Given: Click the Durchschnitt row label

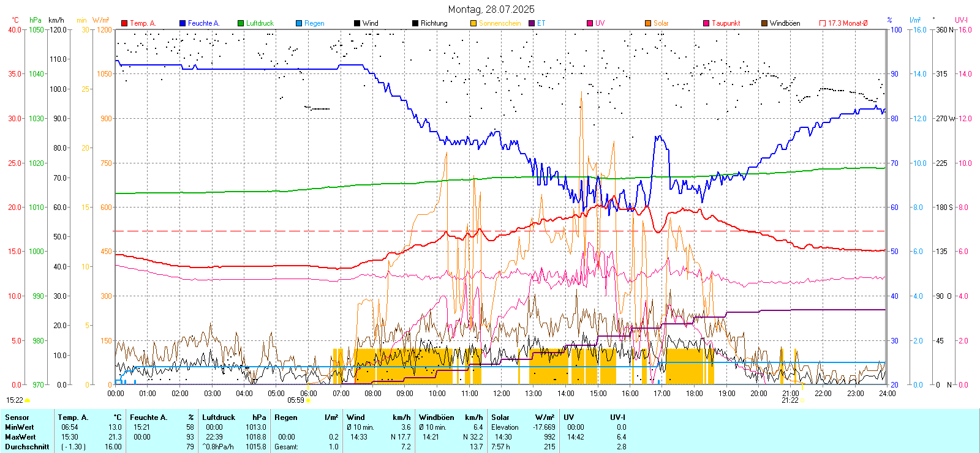Looking at the screenshot, I should click(x=27, y=447).
